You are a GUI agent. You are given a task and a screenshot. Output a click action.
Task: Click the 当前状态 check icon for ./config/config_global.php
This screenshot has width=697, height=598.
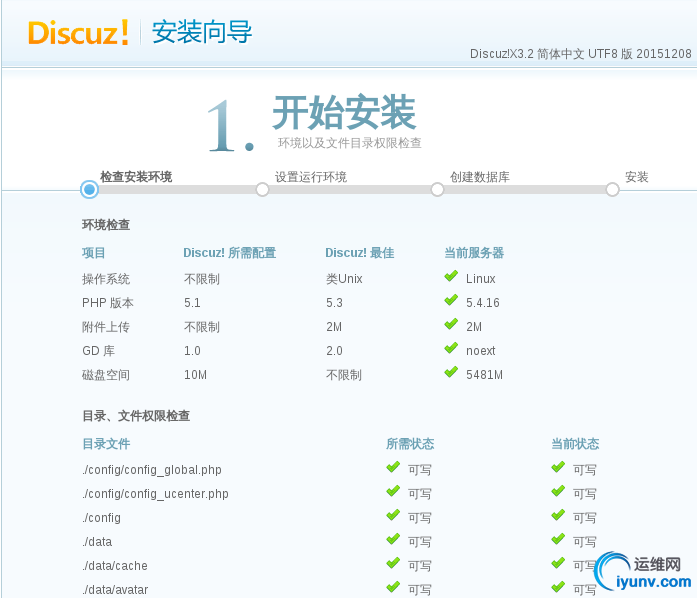tap(558, 467)
